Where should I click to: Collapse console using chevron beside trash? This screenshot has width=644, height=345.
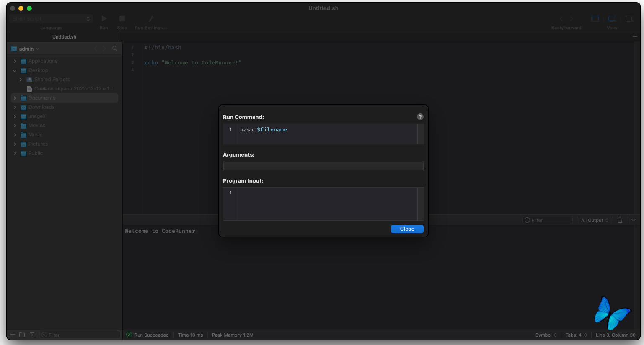pos(634,220)
